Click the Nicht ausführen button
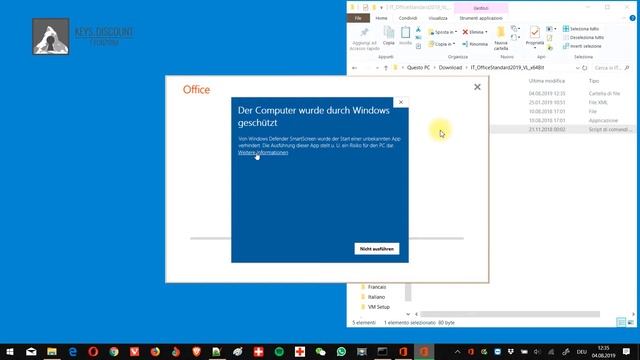 coord(377,249)
